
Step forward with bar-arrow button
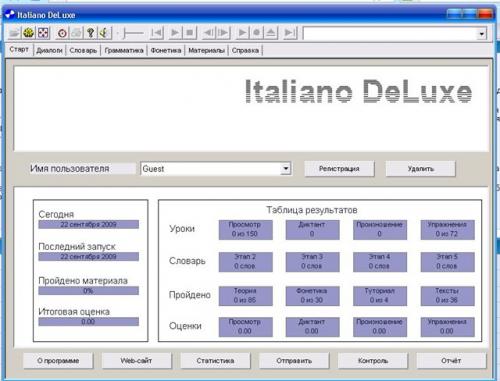click(223, 33)
